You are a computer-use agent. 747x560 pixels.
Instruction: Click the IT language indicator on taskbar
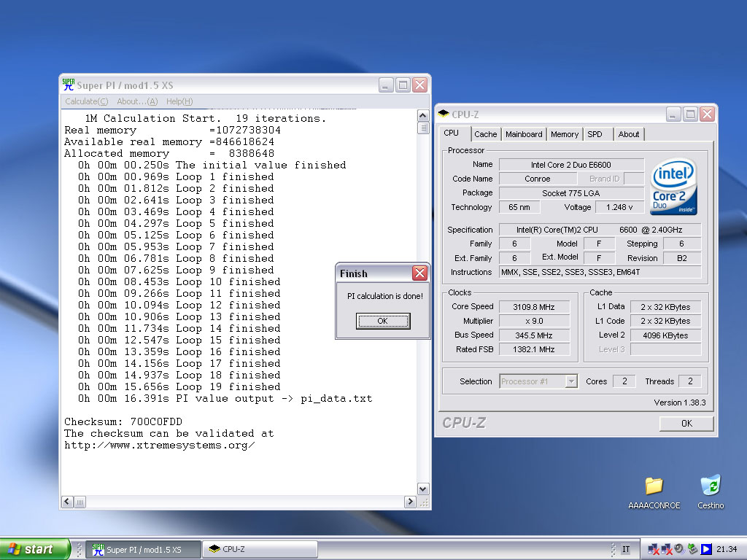click(x=626, y=549)
